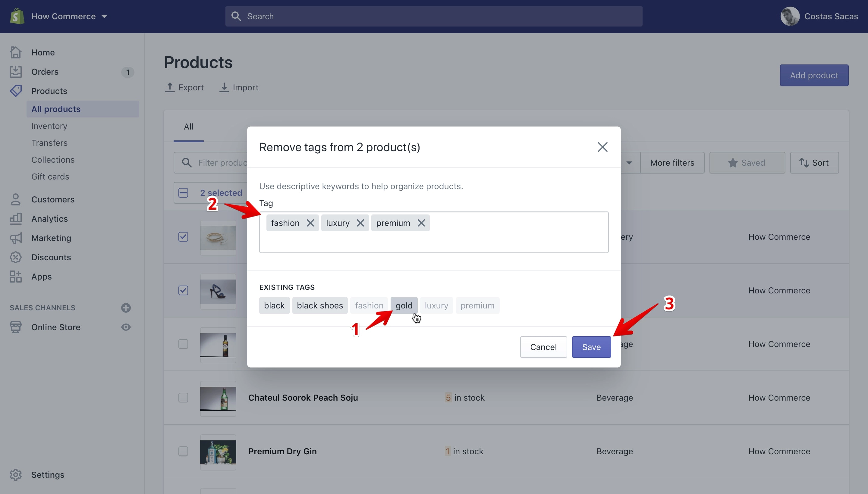
Task: Open Apps in the sidebar
Action: (41, 277)
